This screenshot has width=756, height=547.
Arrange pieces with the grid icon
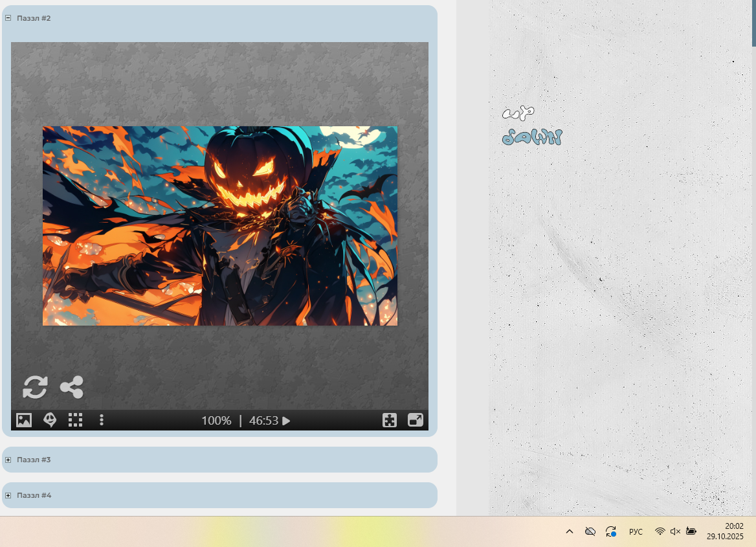click(75, 420)
